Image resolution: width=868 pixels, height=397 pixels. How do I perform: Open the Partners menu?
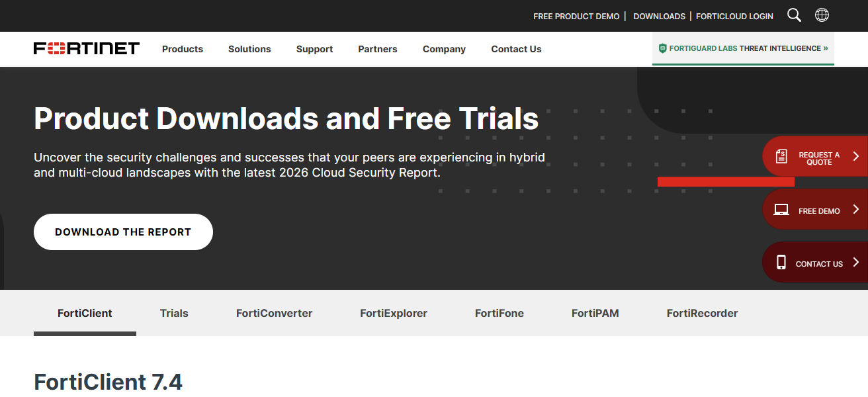click(378, 49)
